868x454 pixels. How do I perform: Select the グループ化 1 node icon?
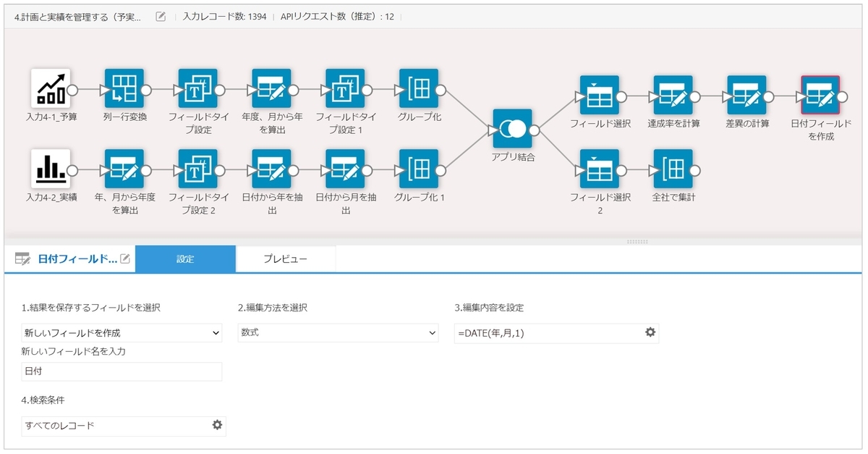click(418, 169)
